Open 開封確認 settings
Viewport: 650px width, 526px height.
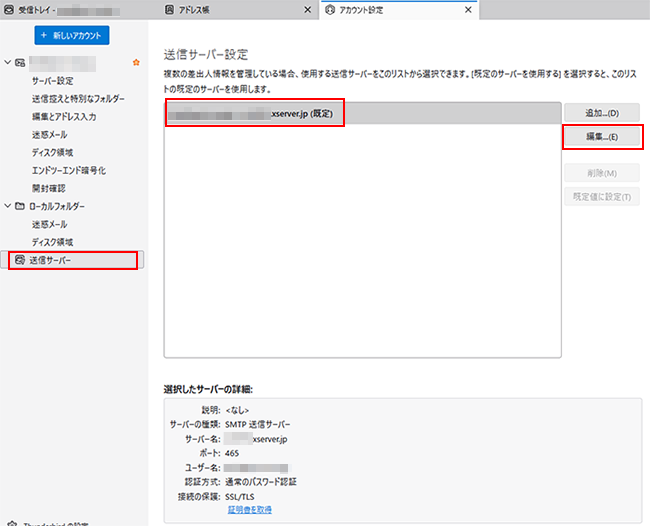tap(49, 188)
